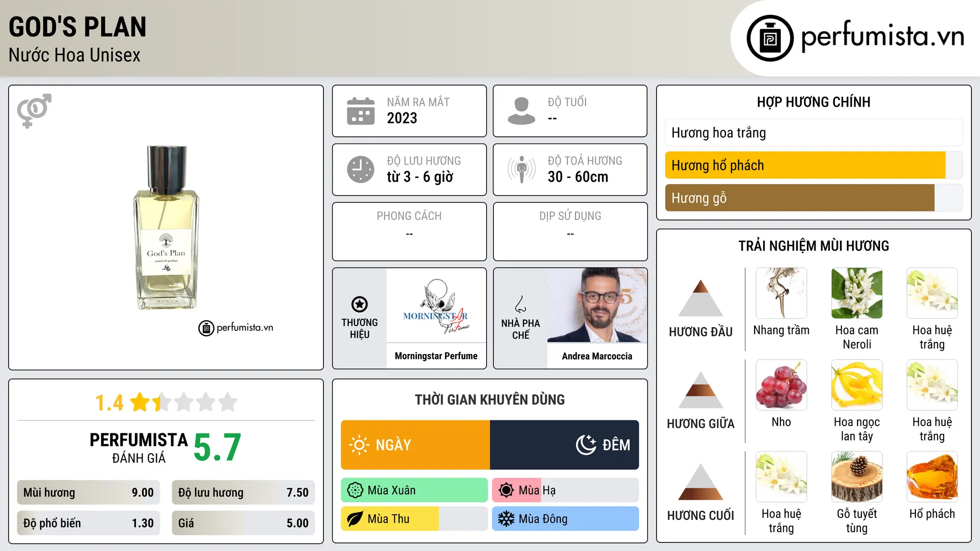Click the flower icon for Mùa Xuân

[x=355, y=490]
